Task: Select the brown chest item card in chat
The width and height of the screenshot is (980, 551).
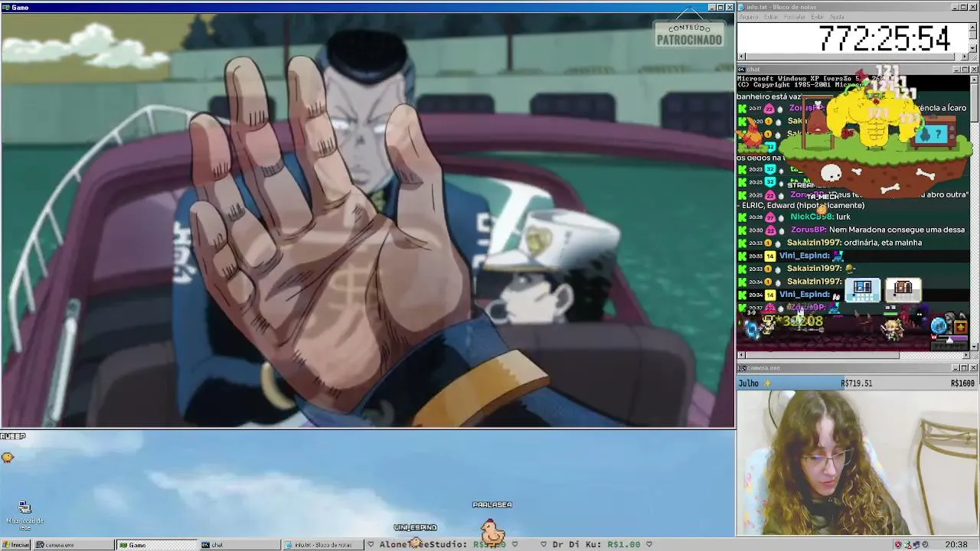Action: coord(903,289)
